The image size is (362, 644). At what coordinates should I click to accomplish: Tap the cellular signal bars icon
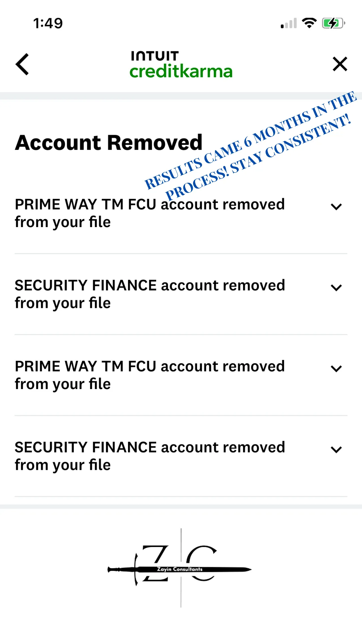(x=289, y=23)
